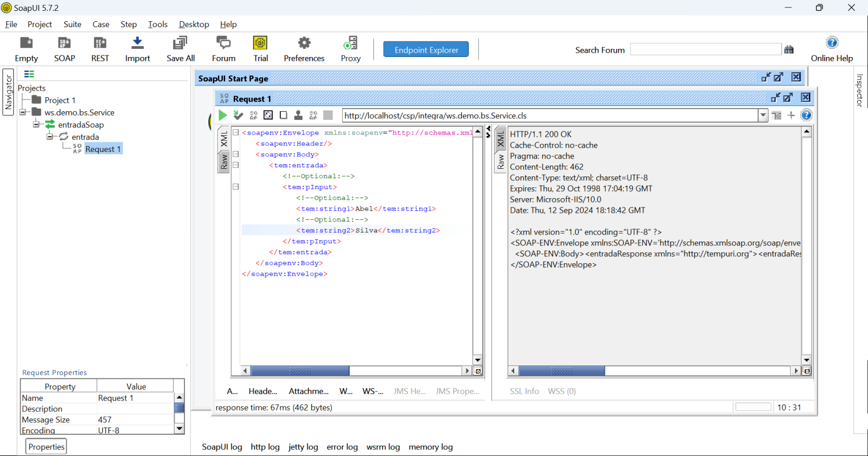868x456 pixels.
Task: Open the endpoint URL dropdown
Action: (x=763, y=115)
